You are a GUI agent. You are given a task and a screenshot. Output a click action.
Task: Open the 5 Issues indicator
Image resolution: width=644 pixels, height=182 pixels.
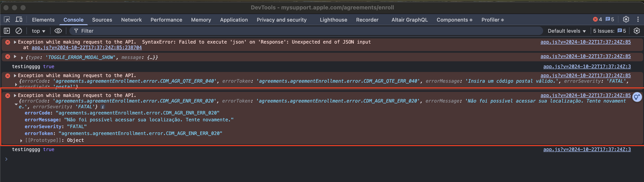[609, 31]
